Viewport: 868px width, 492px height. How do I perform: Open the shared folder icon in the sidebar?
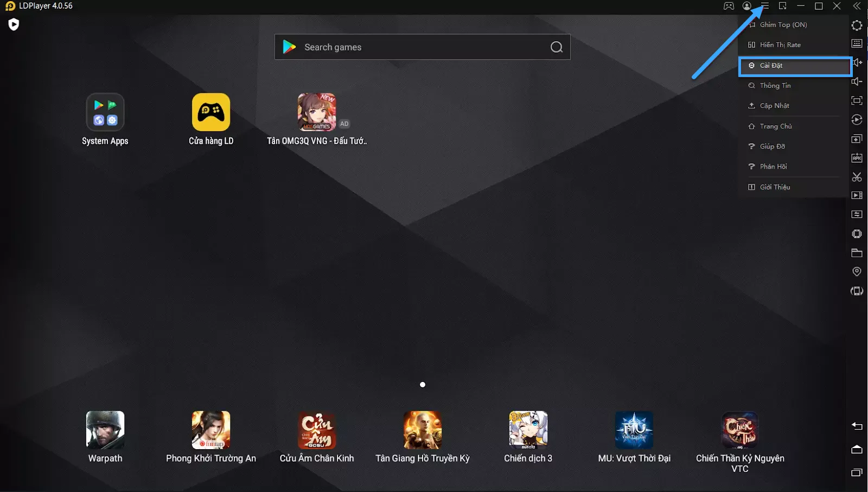[x=857, y=253]
